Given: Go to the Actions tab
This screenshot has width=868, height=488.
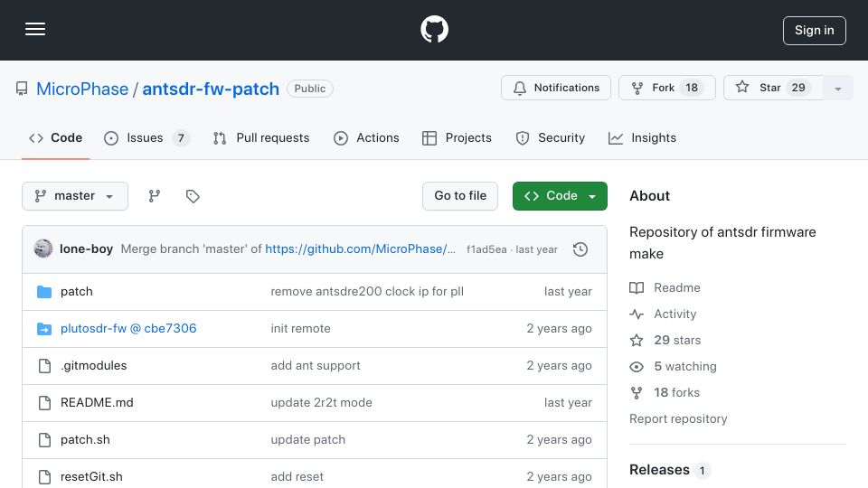Looking at the screenshot, I should [x=366, y=137].
